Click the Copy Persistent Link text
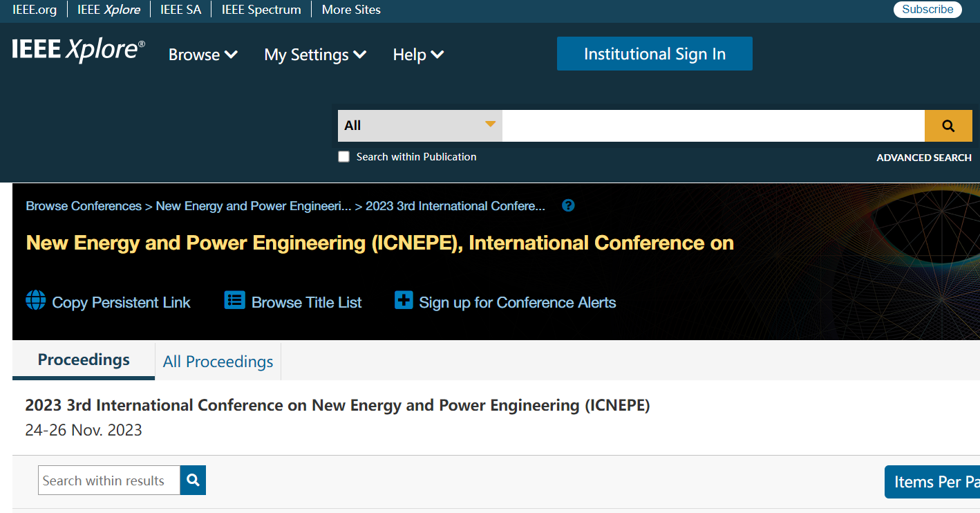The width and height of the screenshot is (980, 513). tap(121, 302)
